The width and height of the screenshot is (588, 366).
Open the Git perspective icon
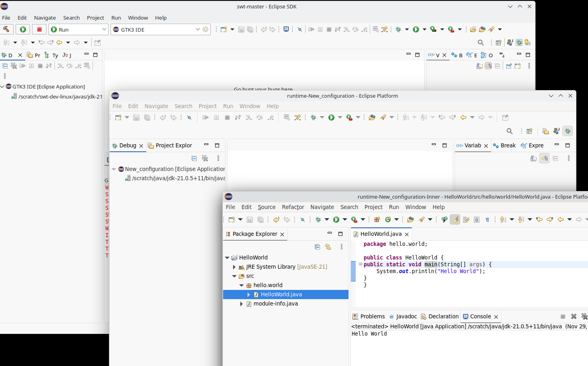[x=528, y=42]
